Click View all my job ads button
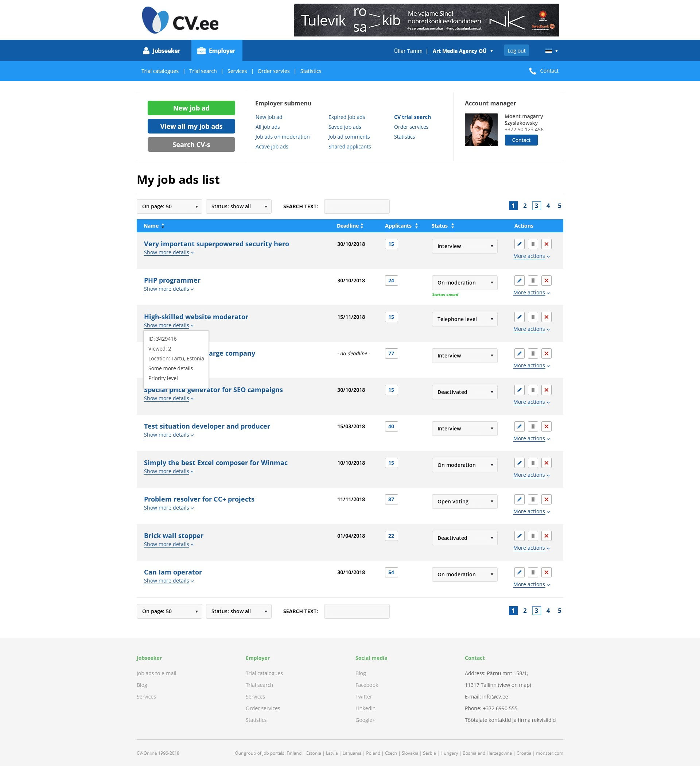 pos(191,126)
